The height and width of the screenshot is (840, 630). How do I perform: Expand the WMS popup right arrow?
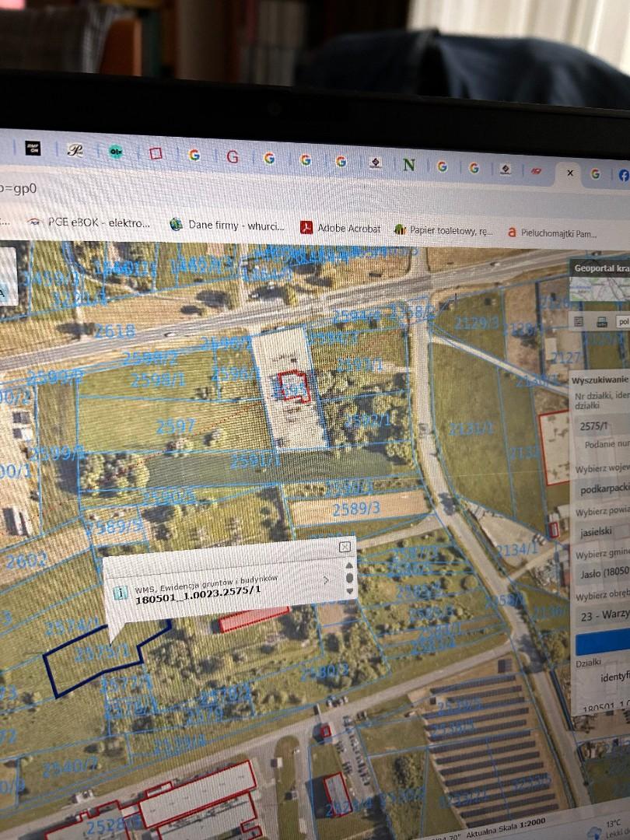click(x=326, y=580)
